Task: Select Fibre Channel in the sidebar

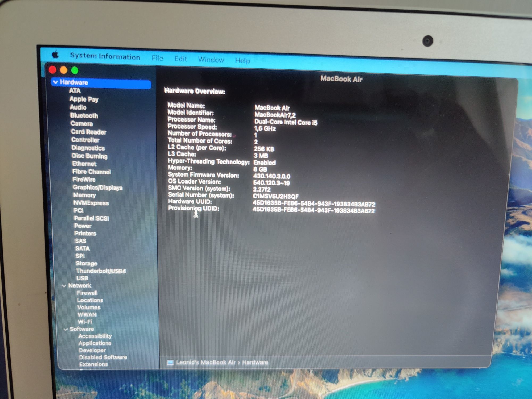Action: tap(92, 172)
